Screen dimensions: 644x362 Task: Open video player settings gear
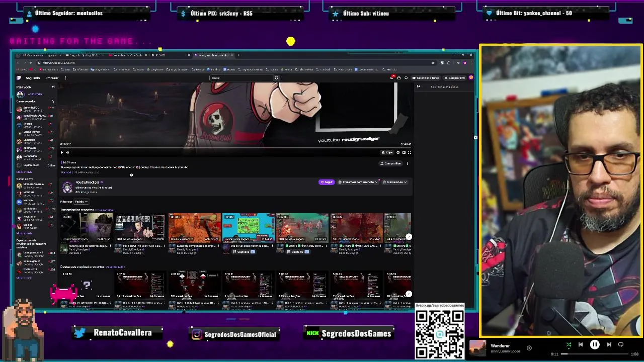[x=398, y=152]
